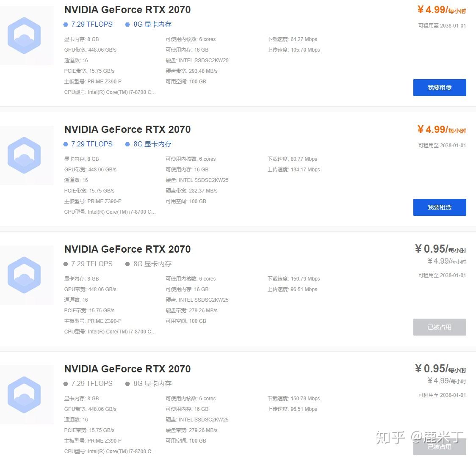Screen dimensions: 476x457
Task: Click the cloud hexagon thumbnail beside the 80.77 Mbps listing
Action: (x=24, y=155)
